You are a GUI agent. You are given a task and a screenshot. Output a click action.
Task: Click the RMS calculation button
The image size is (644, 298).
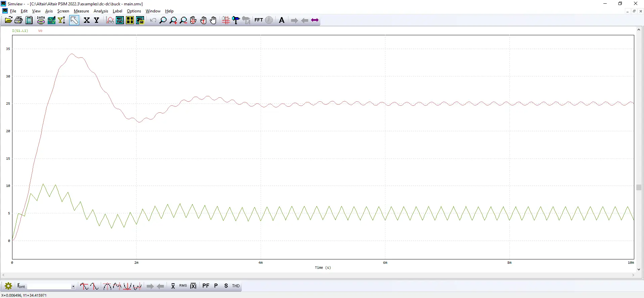click(183, 286)
